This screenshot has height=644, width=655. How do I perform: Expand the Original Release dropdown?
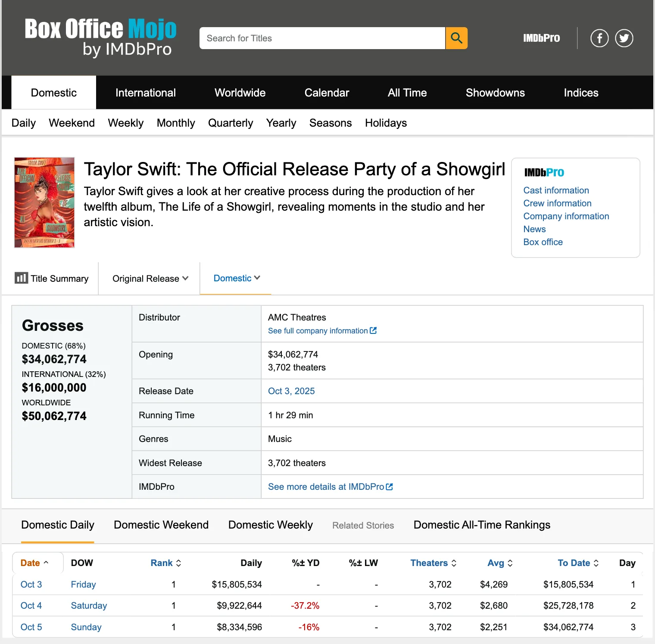pyautogui.click(x=150, y=279)
